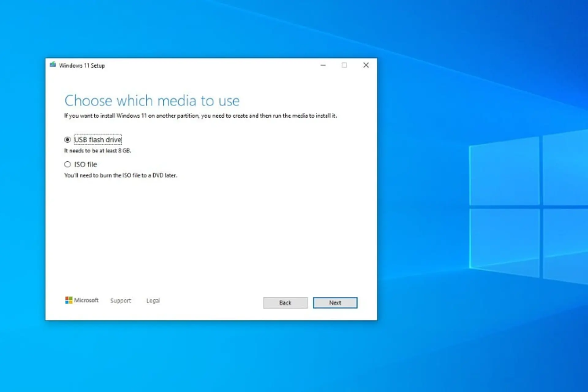588x392 pixels.
Task: Click the "Choose which media to use" heading
Action: [x=152, y=101]
